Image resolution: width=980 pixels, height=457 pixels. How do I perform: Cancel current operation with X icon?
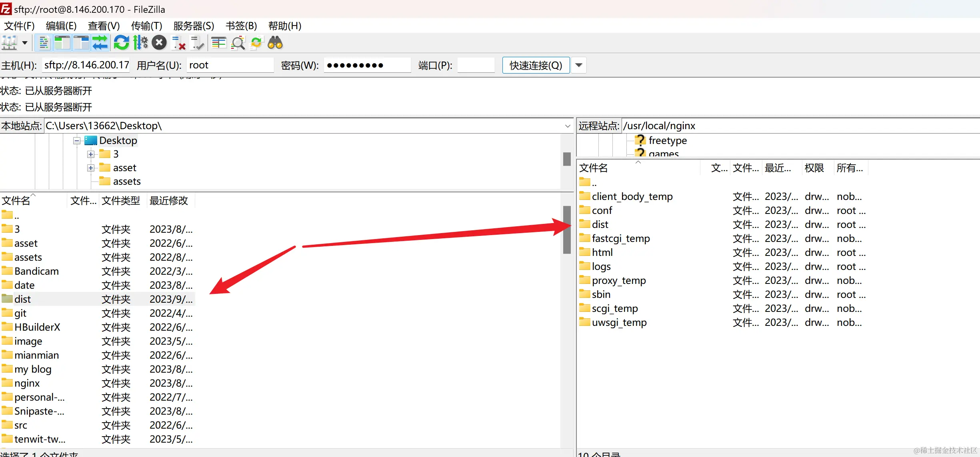pos(159,43)
